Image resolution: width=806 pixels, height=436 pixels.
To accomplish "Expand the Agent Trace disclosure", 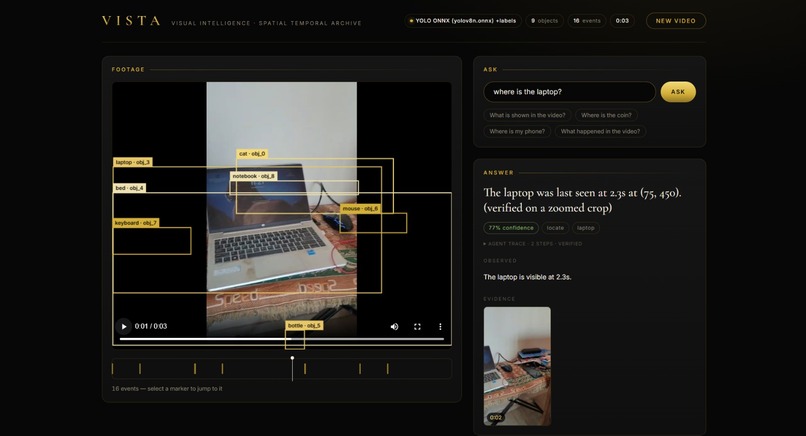I will 533,244.
